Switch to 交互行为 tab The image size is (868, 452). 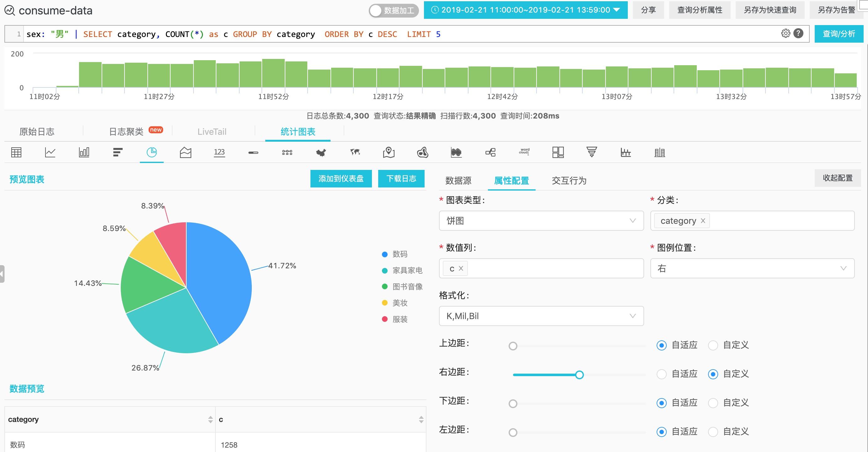(x=569, y=181)
